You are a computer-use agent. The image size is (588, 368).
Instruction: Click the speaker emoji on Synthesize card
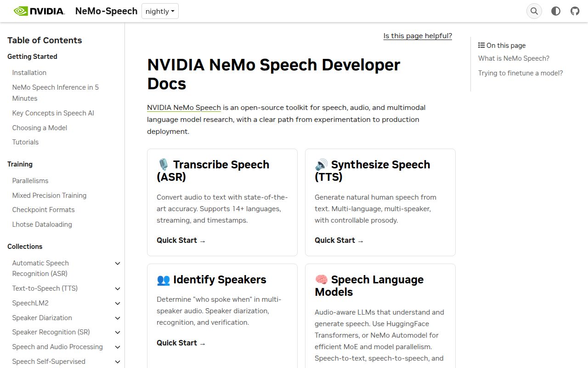click(x=321, y=165)
